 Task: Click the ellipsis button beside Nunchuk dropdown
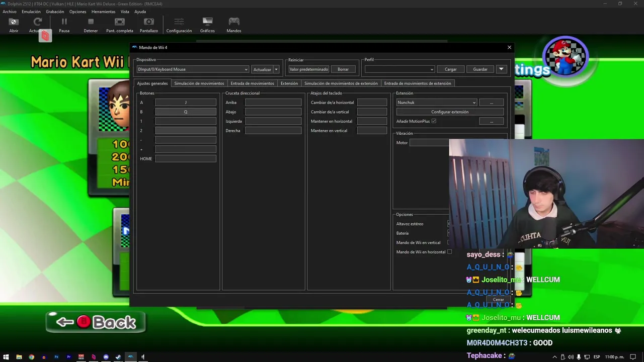(x=492, y=103)
